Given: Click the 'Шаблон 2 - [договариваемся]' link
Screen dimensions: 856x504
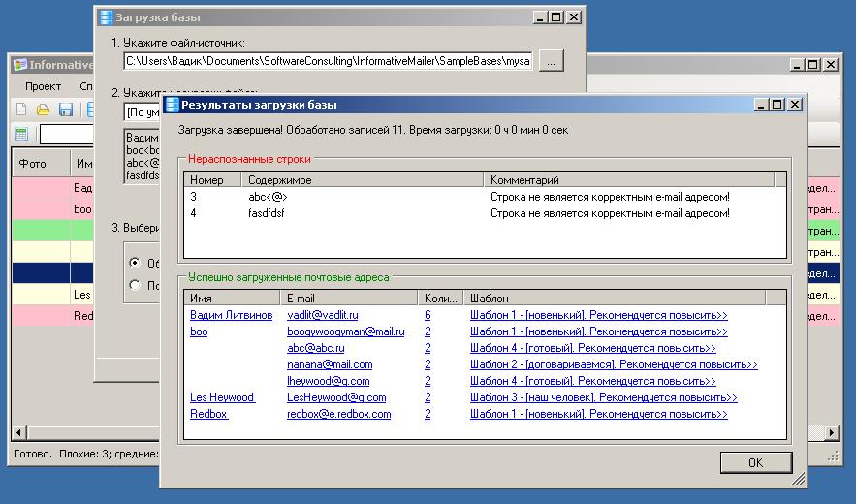Looking at the screenshot, I should click(614, 364).
